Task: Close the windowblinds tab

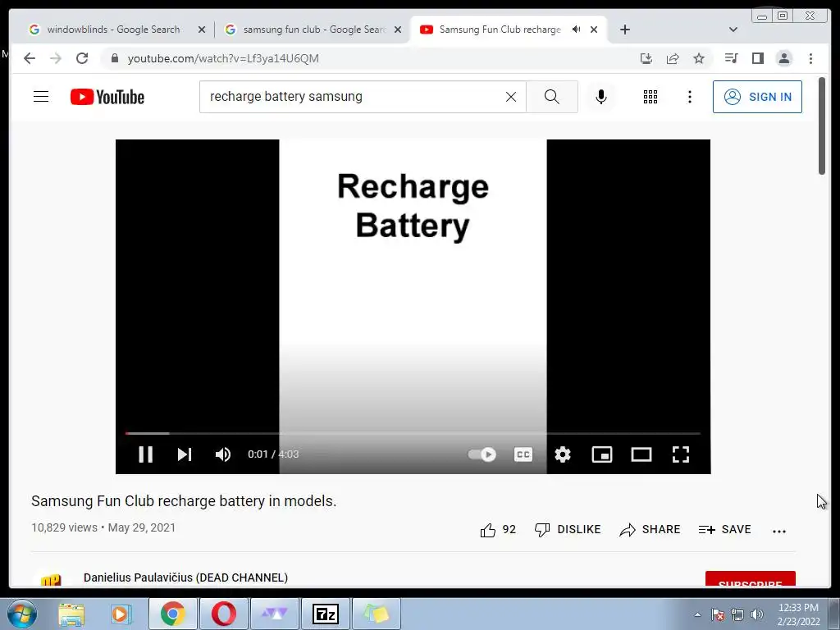Action: click(x=202, y=30)
